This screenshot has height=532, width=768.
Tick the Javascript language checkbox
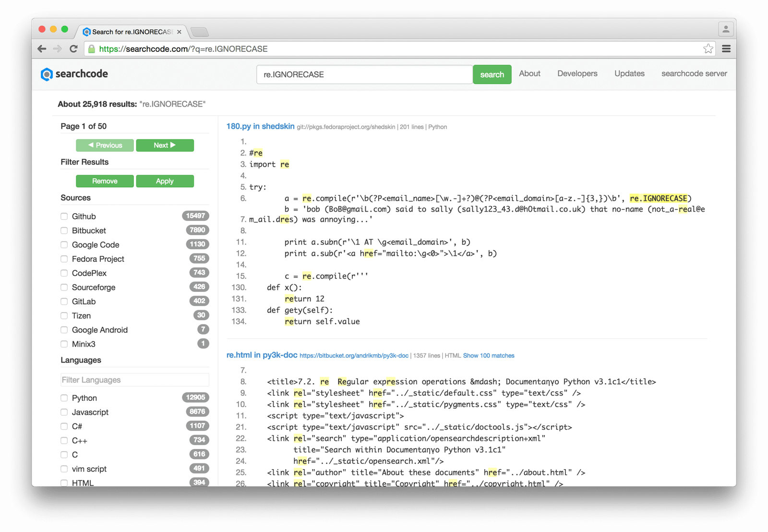tap(64, 412)
